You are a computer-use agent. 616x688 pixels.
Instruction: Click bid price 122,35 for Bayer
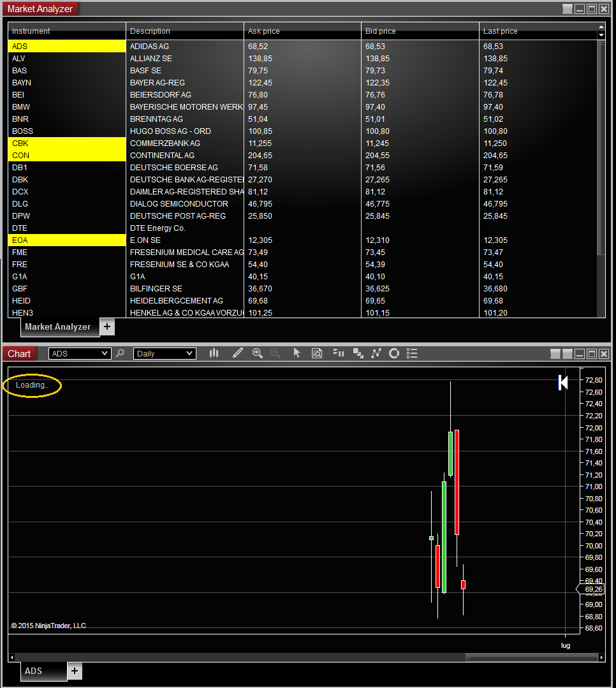378,82
